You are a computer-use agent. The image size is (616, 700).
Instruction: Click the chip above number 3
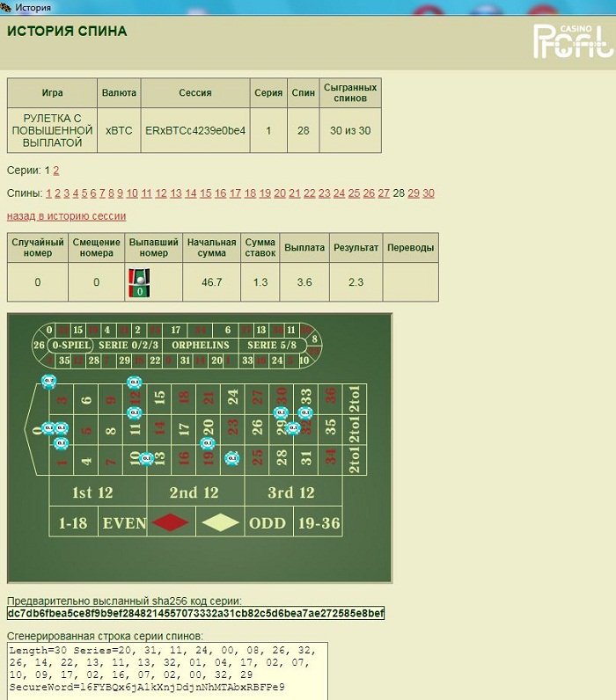tap(49, 382)
